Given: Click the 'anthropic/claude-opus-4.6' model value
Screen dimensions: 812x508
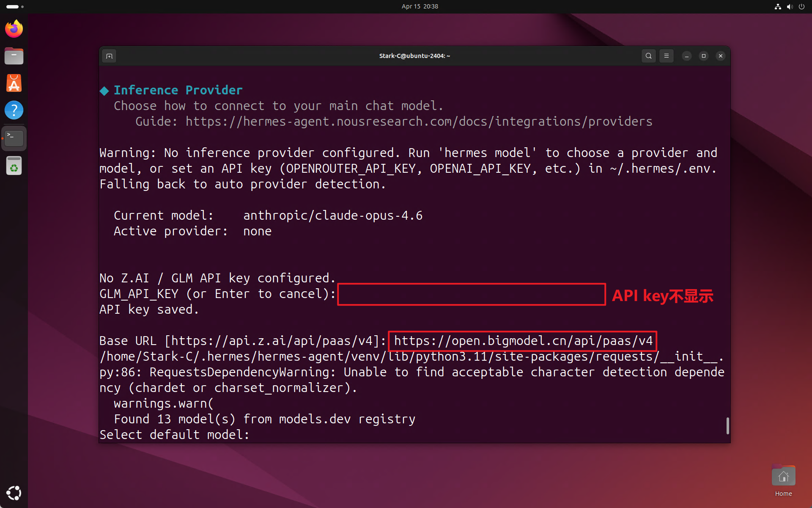Looking at the screenshot, I should tap(333, 215).
